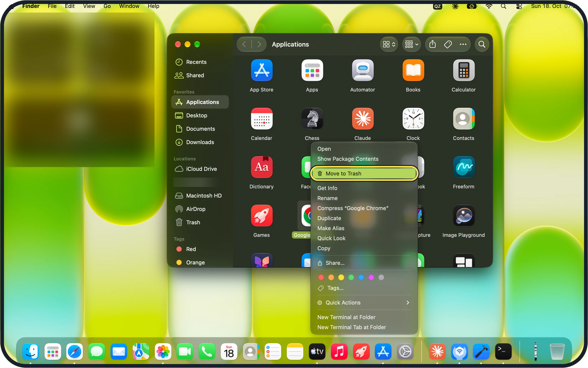Open the More actions ellipsis menu
588x368 pixels.
click(x=463, y=44)
